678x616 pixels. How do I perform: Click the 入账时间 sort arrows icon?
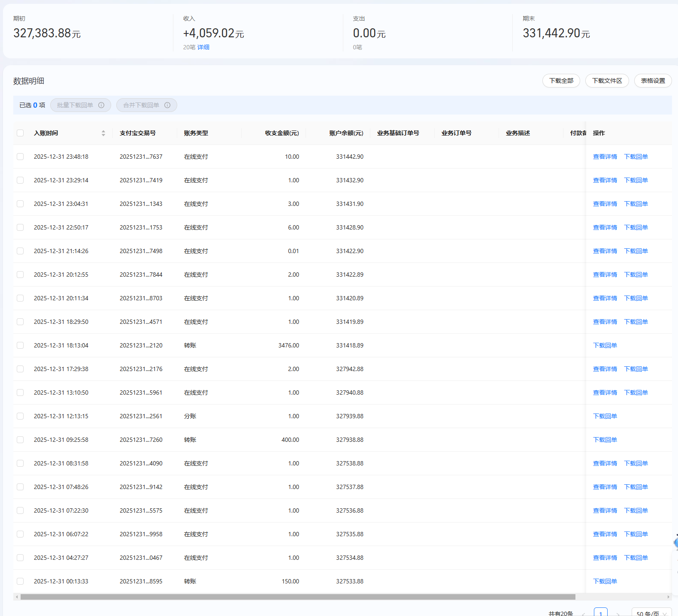click(103, 133)
